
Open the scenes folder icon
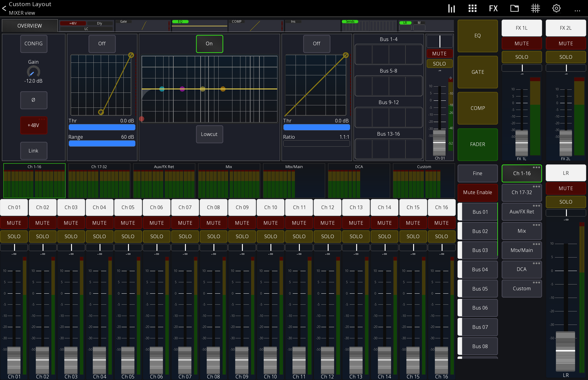(x=514, y=9)
